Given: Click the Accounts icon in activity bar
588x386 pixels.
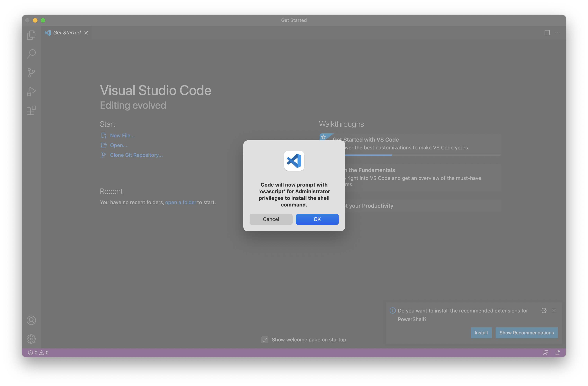Looking at the screenshot, I should click(x=31, y=320).
